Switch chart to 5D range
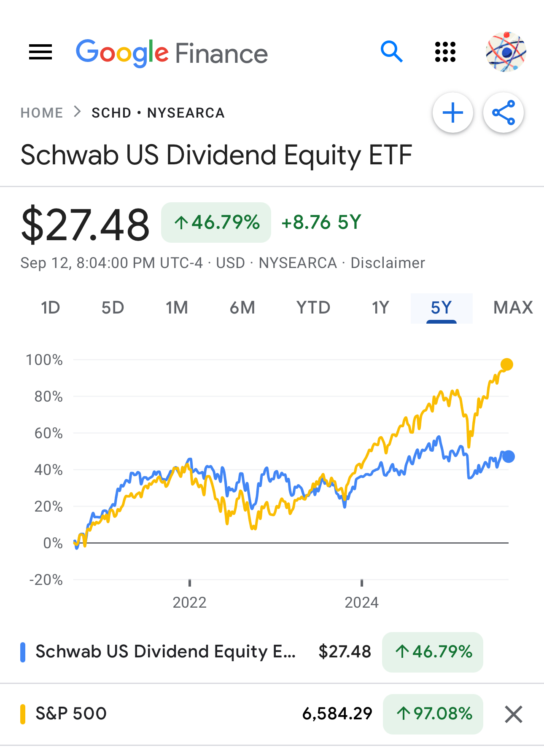This screenshot has height=756, width=544. pyautogui.click(x=113, y=308)
